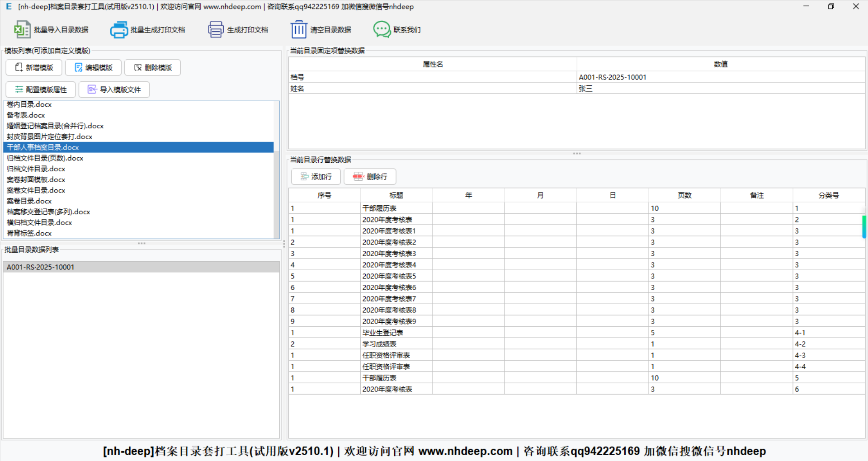
Task: Open the contact us chat bubble icon
Action: pyautogui.click(x=382, y=30)
